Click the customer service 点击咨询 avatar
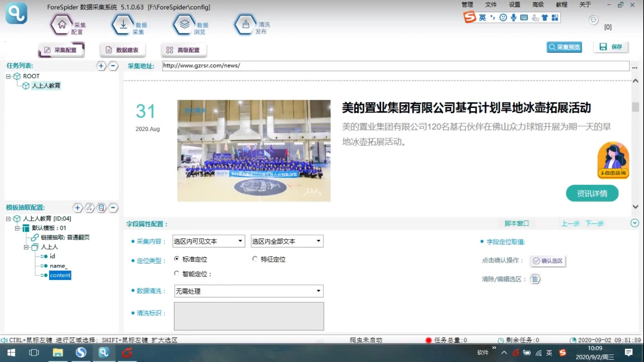The width and height of the screenshot is (644, 362). (x=613, y=160)
